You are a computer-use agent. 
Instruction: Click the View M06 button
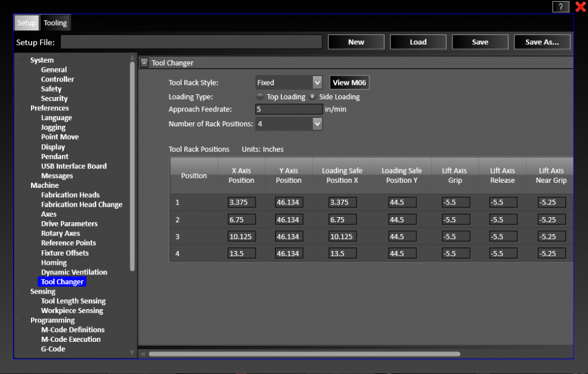(x=349, y=83)
